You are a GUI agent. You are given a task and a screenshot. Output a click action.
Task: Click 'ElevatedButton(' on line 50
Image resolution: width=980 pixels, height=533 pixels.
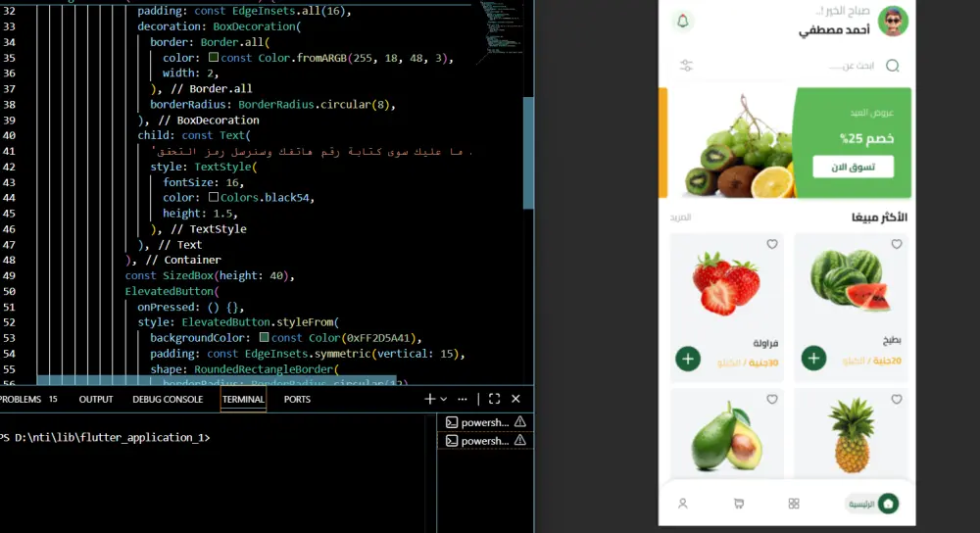tap(171, 291)
